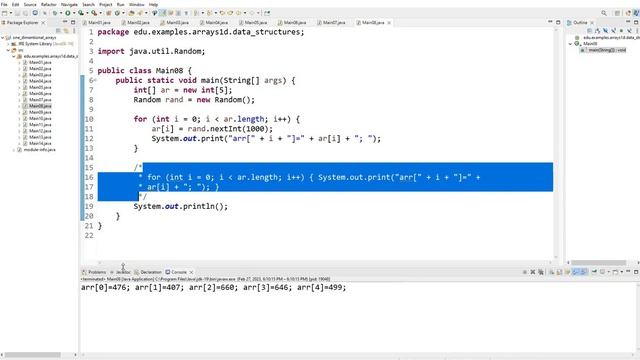Open the Project menu
Image resolution: width=640 pixels, height=360 pixels.
tap(105, 4)
